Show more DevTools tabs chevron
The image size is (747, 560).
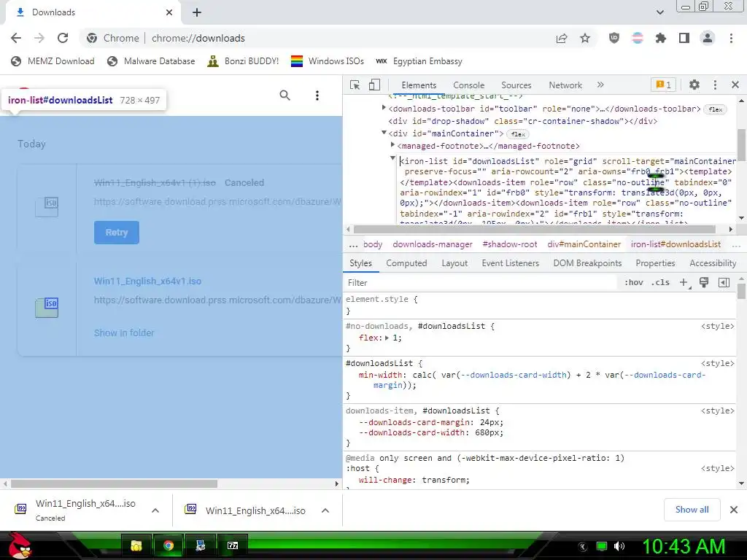[x=600, y=85]
